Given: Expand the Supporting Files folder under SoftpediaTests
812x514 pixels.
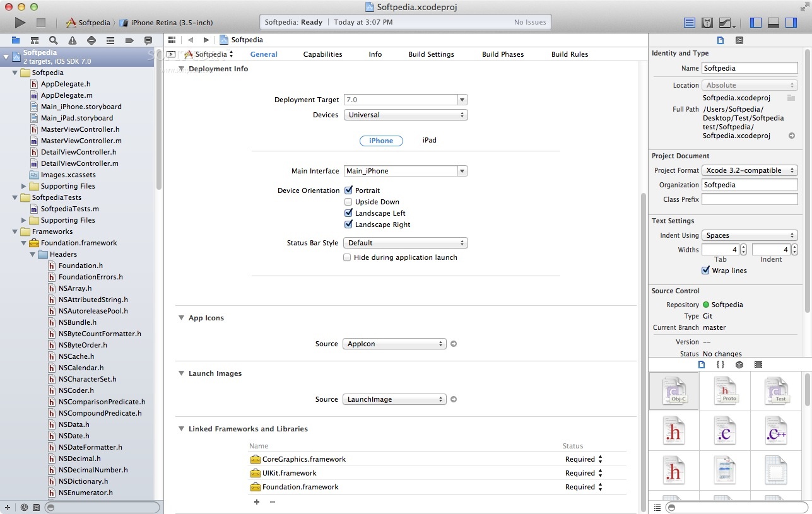Looking at the screenshot, I should [24, 220].
